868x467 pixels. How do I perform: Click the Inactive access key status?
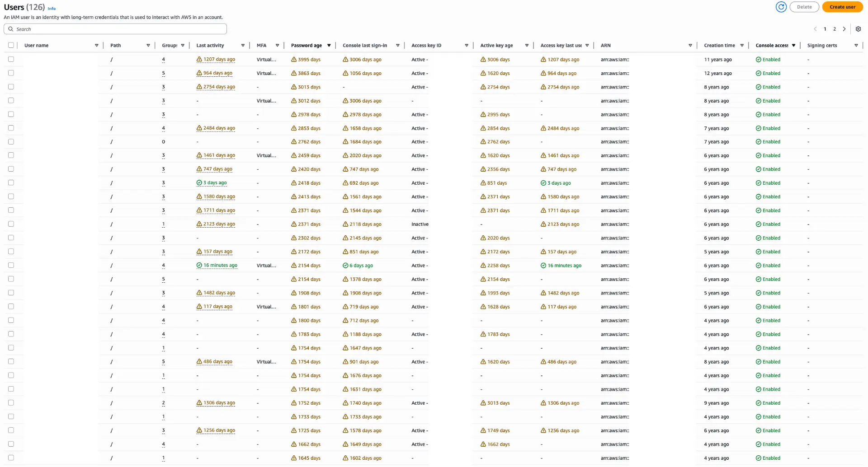point(420,224)
